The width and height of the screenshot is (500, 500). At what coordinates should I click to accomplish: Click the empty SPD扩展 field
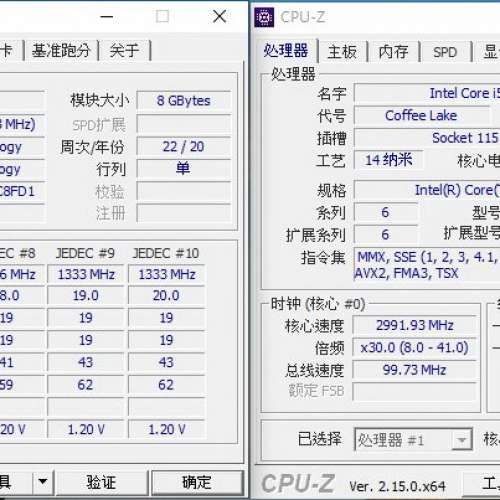184,124
